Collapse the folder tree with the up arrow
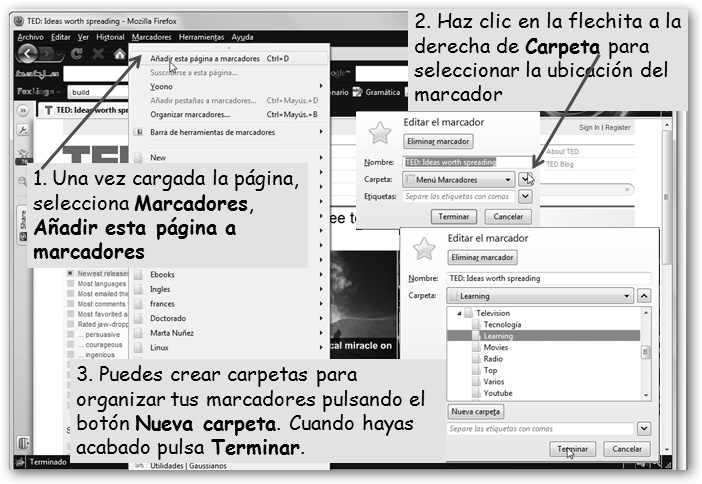Viewport: 702px width, 484px height. (644, 296)
